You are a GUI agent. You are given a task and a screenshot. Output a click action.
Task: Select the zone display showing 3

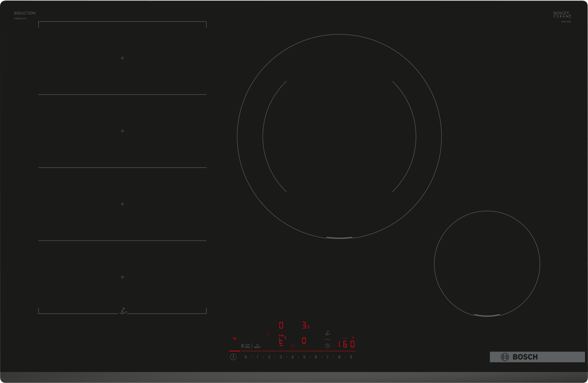click(x=305, y=325)
